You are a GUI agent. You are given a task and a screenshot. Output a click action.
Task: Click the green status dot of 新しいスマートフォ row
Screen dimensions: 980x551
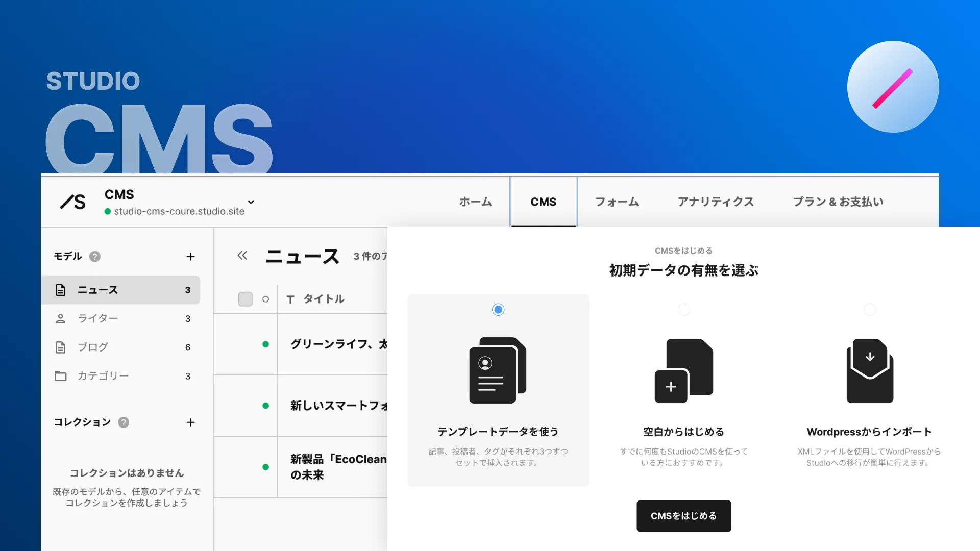point(265,406)
